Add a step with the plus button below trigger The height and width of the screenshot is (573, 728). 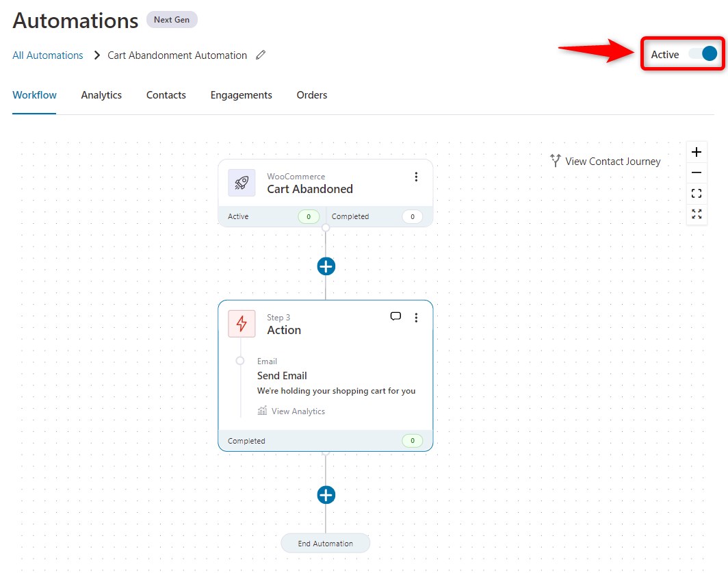coord(326,266)
